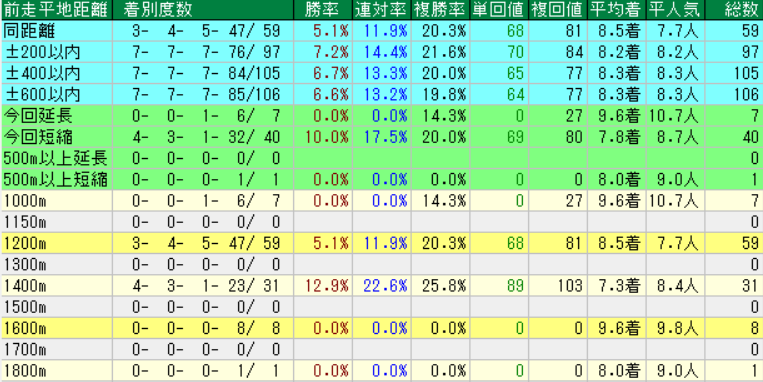Click 総数 31 in 1400m row
The image size is (763, 382).
(x=750, y=286)
